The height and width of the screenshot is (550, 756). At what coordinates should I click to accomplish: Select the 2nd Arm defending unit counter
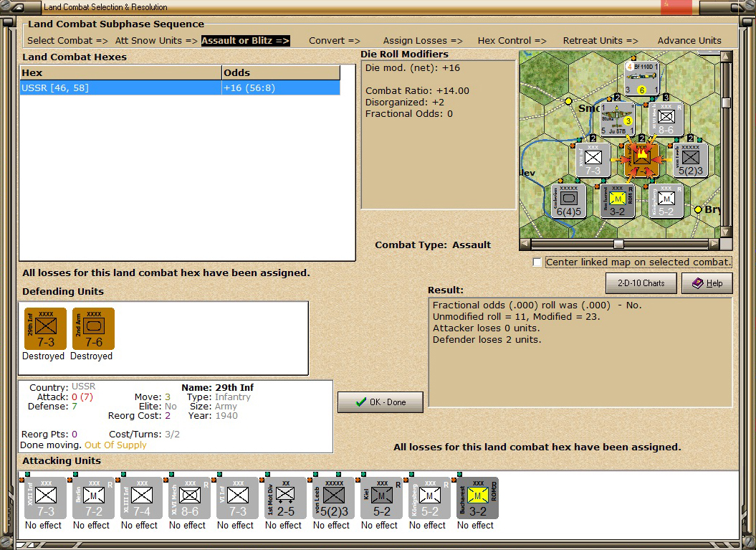coord(94,328)
